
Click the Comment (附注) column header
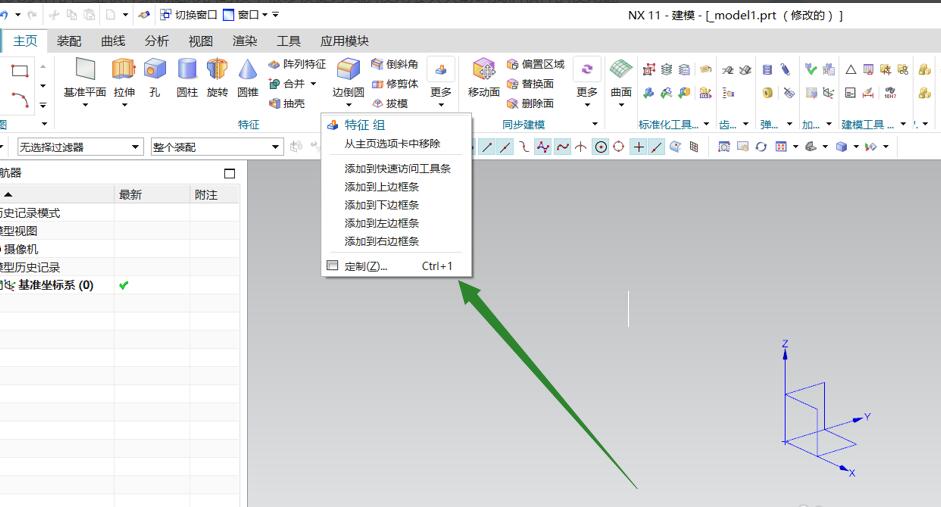pos(214,194)
